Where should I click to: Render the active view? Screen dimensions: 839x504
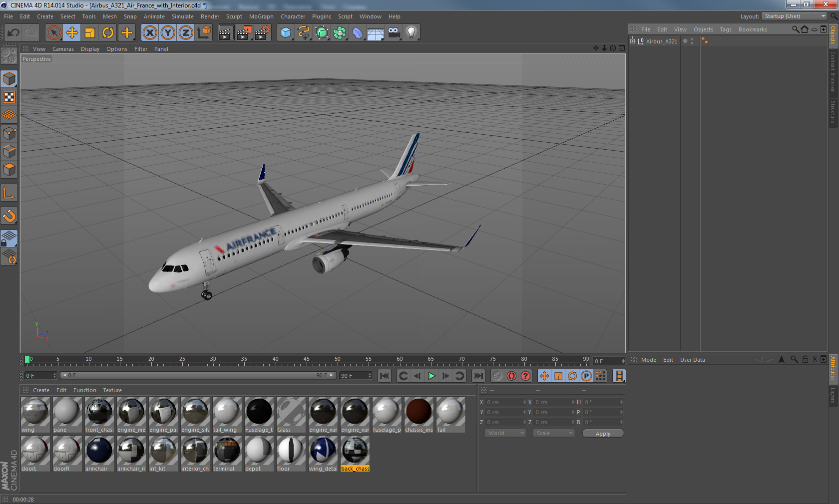pos(226,33)
